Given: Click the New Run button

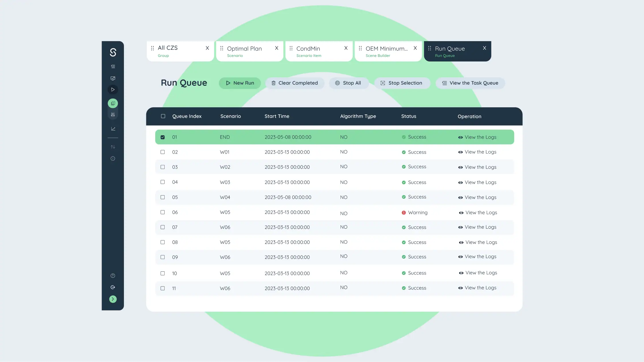Looking at the screenshot, I should (240, 83).
